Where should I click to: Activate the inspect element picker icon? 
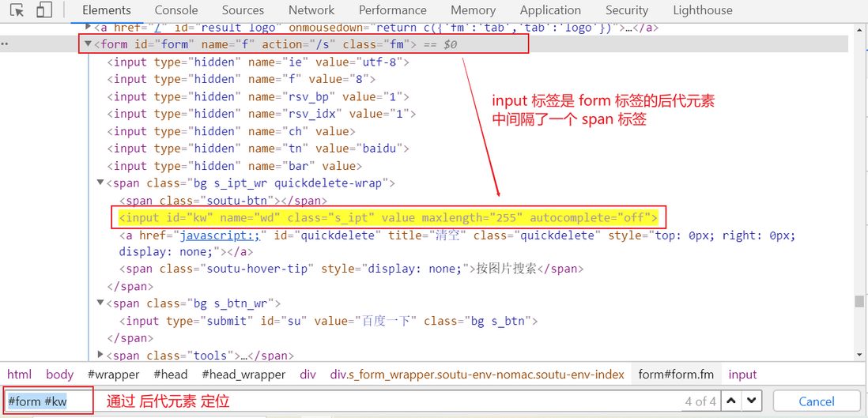tap(17, 10)
